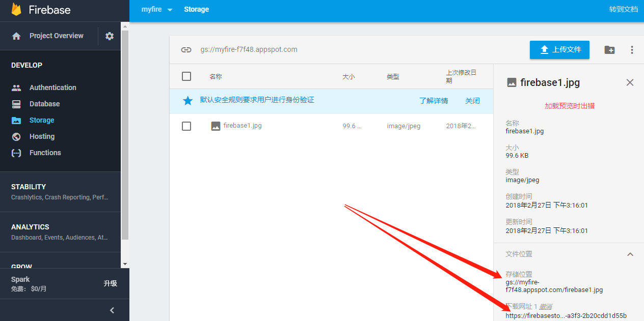Open 转到文档 link
This screenshot has width=644, height=321.
(x=624, y=9)
